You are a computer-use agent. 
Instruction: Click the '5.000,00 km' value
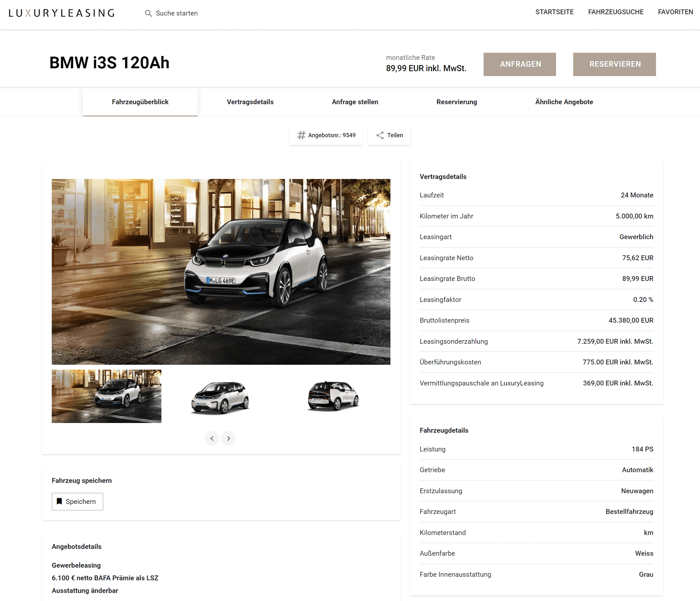pyautogui.click(x=634, y=216)
